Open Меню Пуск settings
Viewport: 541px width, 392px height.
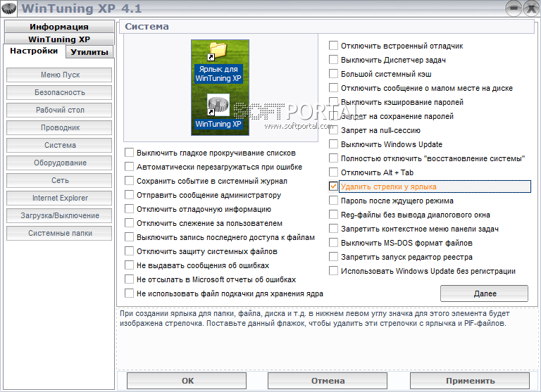tap(59, 75)
